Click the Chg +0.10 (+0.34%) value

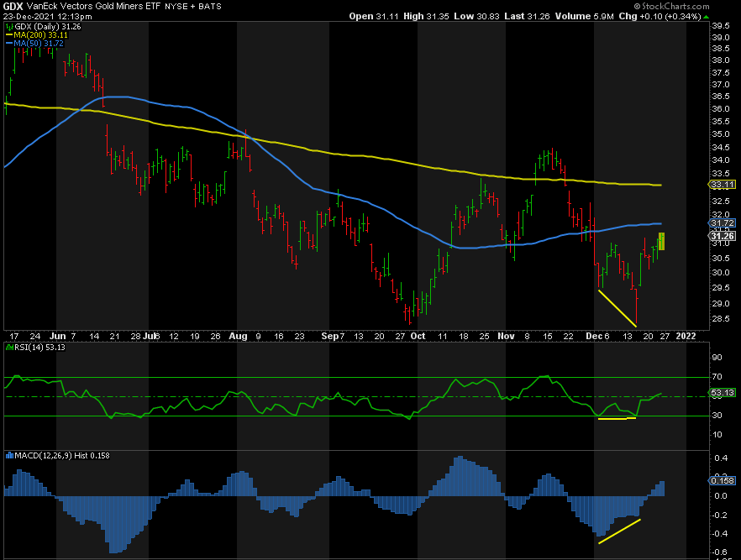(660, 17)
